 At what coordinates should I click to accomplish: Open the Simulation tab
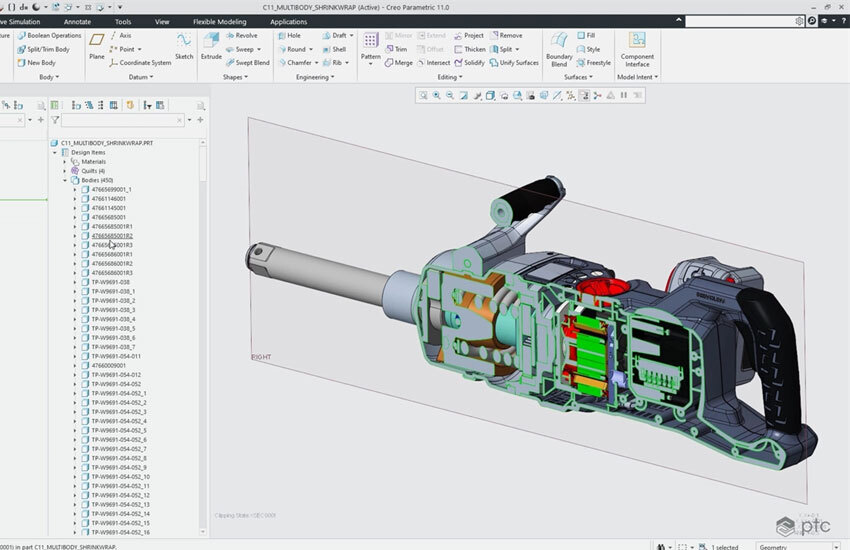click(x=23, y=22)
